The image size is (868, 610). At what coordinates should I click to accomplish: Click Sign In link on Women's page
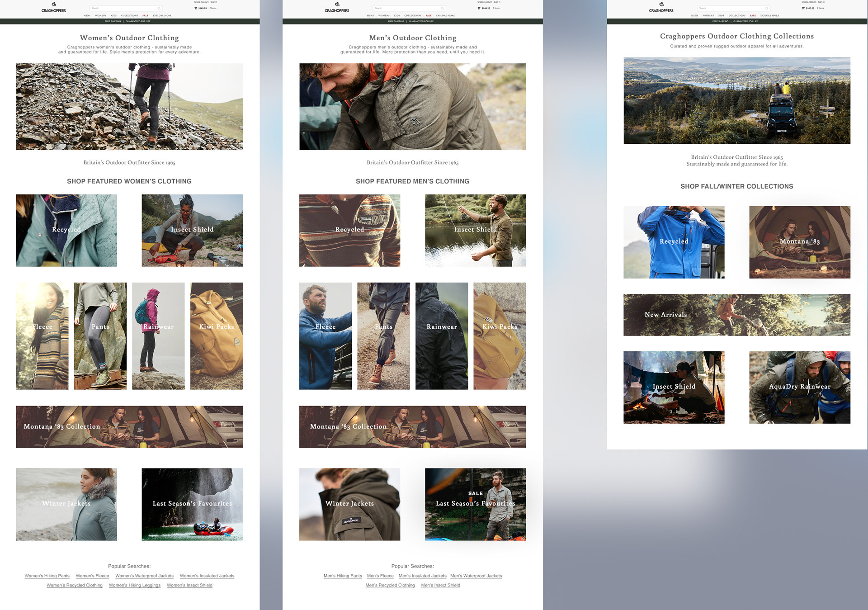214,2
